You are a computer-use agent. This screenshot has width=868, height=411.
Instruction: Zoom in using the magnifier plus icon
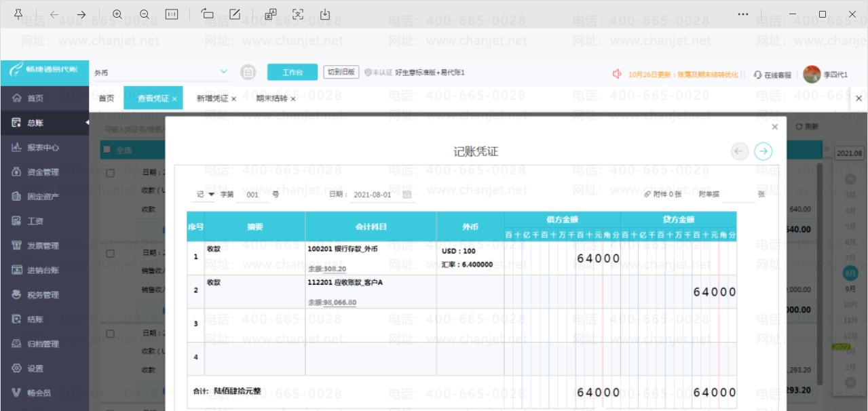[x=117, y=14]
